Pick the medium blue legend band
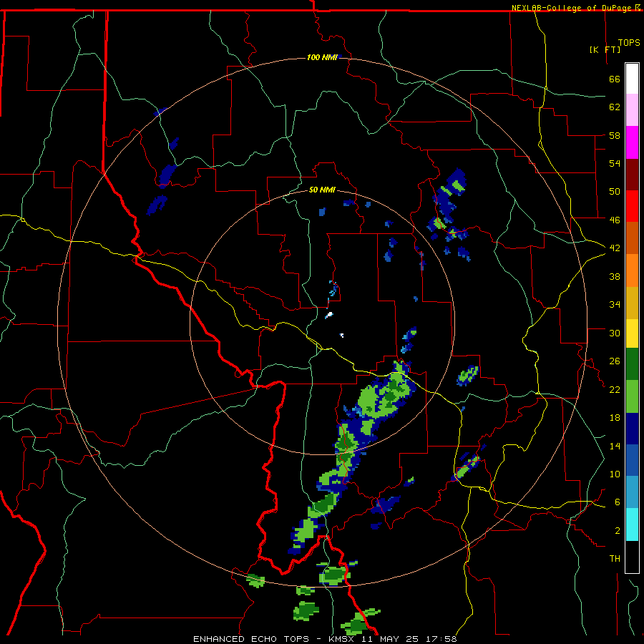This screenshot has width=644, height=644. 632,460
